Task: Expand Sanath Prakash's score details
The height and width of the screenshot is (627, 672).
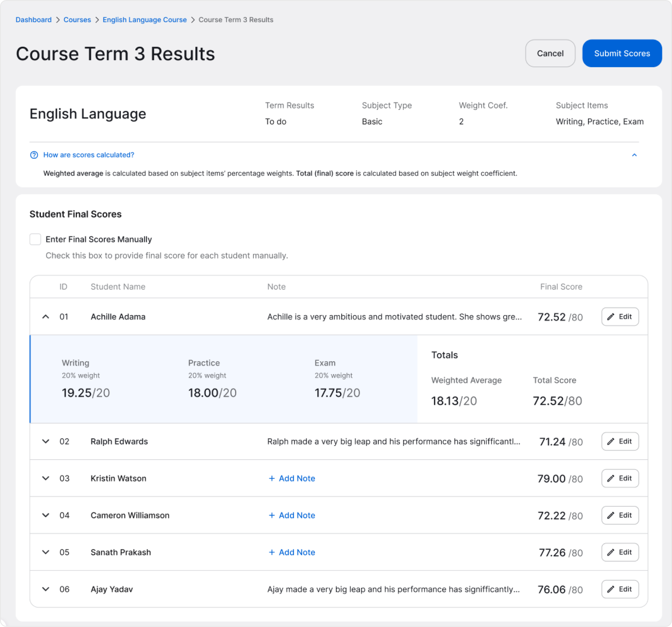Action: (45, 552)
